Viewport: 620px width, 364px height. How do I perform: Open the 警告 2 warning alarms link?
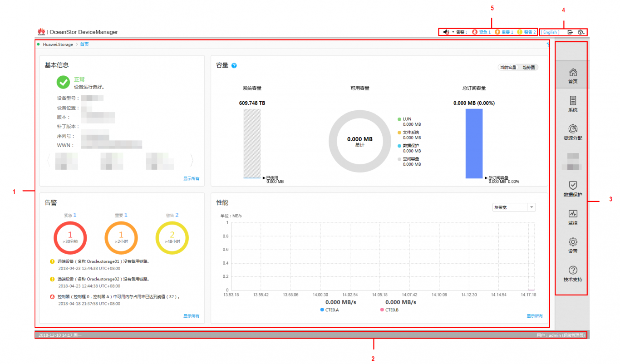pos(527,32)
